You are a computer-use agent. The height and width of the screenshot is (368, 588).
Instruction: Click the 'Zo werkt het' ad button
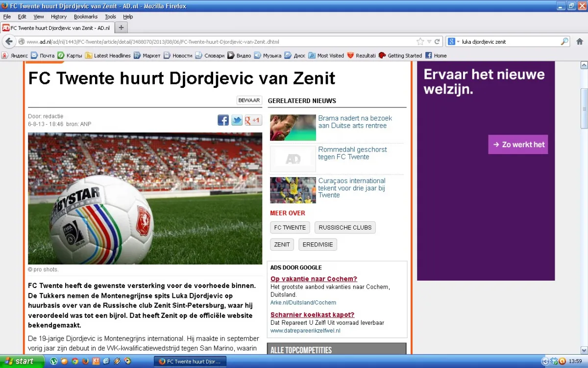518,145
